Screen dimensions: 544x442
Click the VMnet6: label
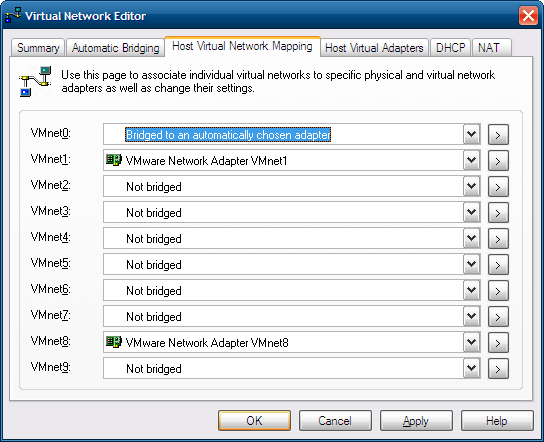tap(51, 289)
